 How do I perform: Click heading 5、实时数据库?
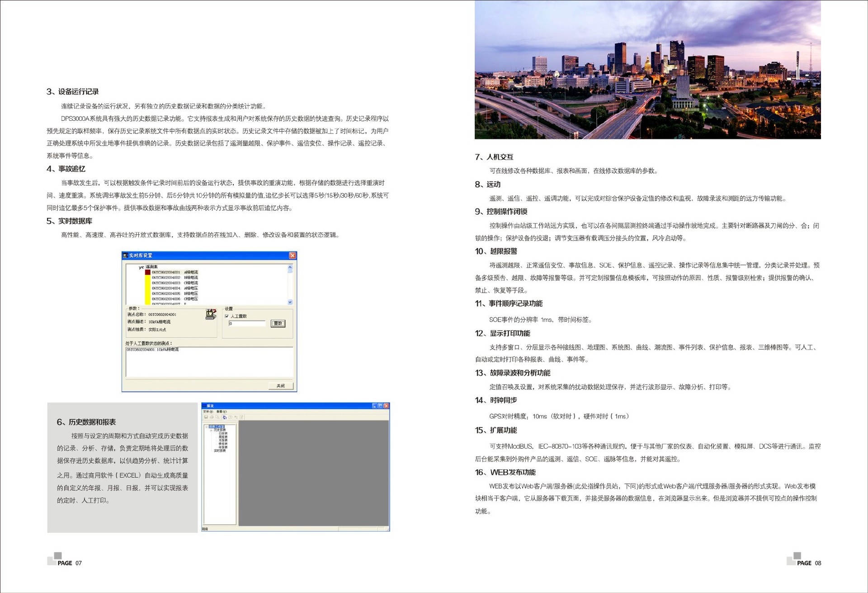tap(69, 221)
